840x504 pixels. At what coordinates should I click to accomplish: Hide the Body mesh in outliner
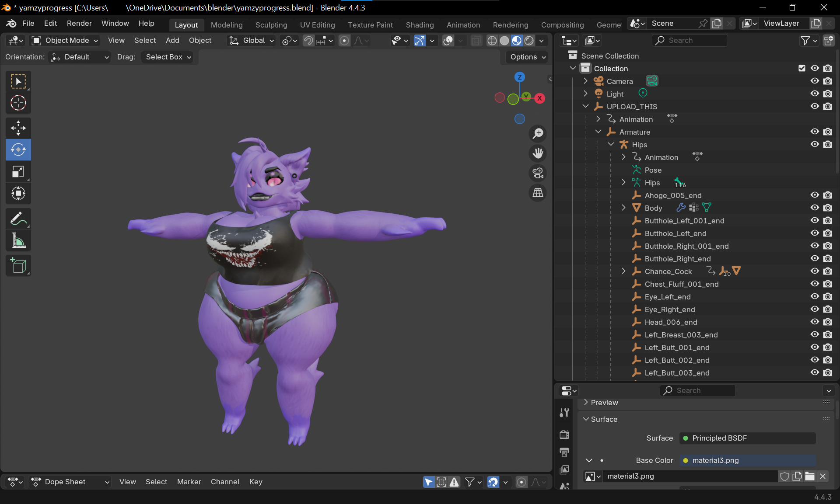coord(814,208)
